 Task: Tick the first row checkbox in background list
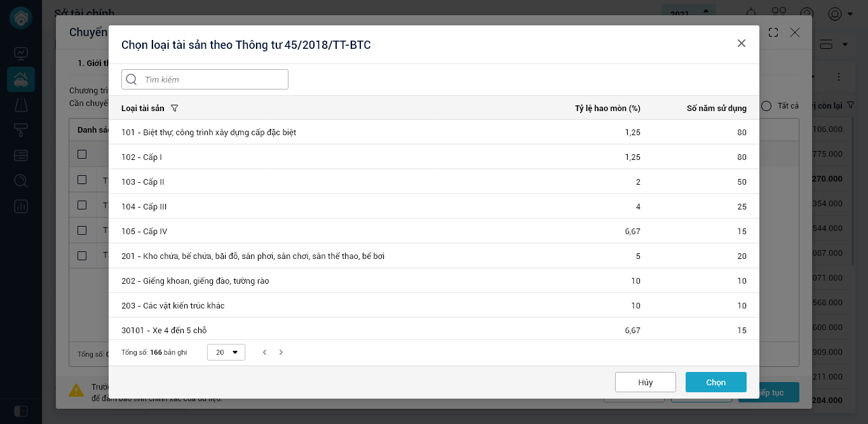(x=82, y=180)
